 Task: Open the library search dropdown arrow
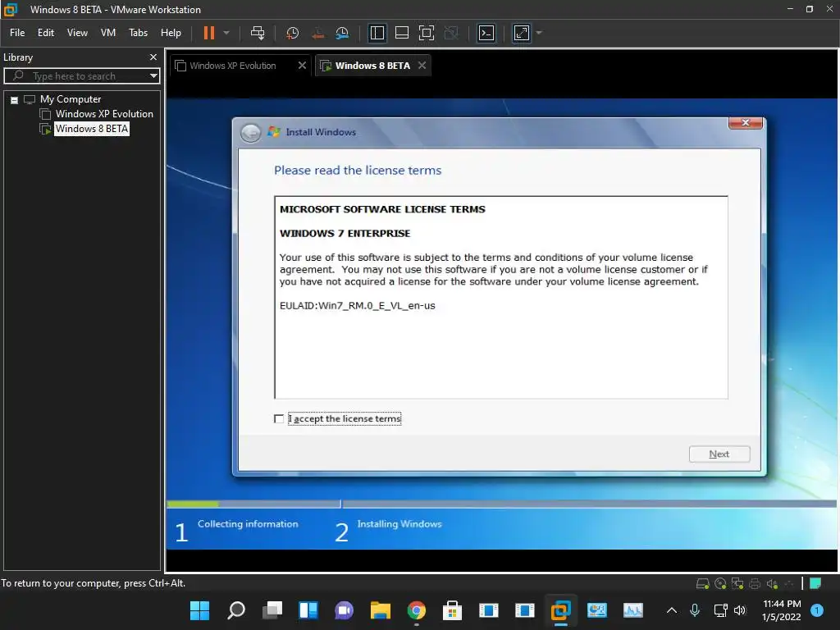pos(153,76)
